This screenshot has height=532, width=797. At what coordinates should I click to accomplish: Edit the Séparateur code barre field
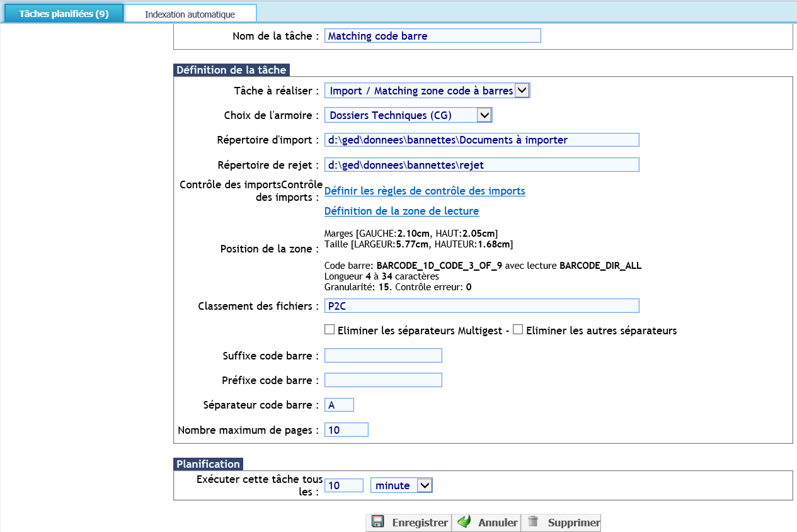(x=339, y=405)
